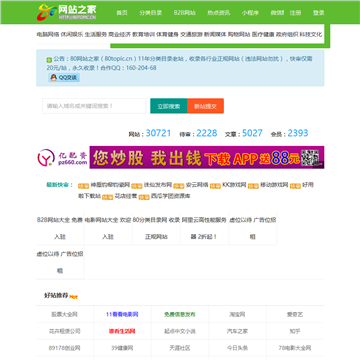Open the blue 11看看电影网 link
The width and height of the screenshot is (360, 360).
(122, 314)
